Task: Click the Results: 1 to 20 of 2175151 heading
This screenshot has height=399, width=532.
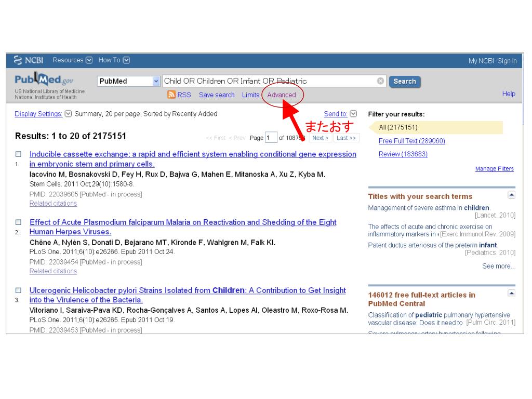Action: click(71, 136)
